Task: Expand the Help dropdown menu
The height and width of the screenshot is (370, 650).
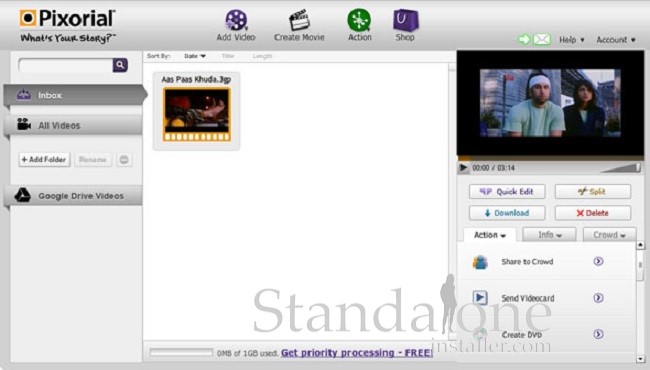Action: coord(572,40)
